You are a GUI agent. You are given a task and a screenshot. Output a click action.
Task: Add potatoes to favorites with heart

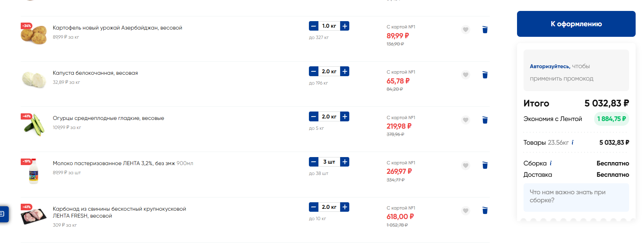465,30
